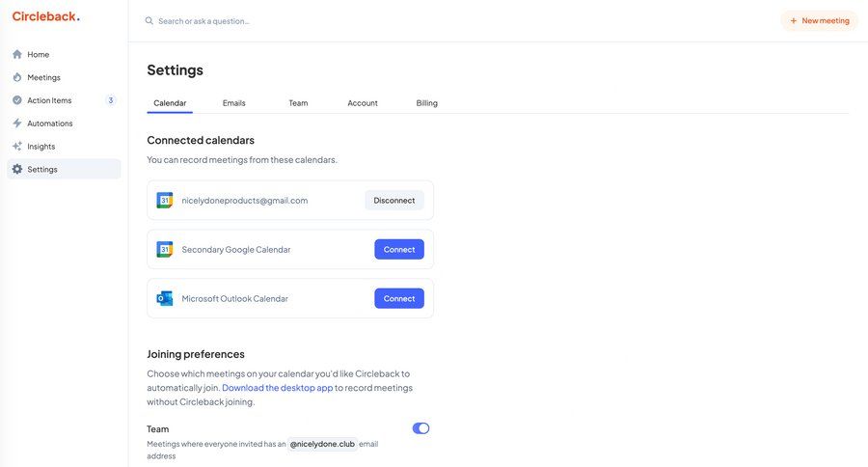Go to the Billing tab

(x=426, y=103)
